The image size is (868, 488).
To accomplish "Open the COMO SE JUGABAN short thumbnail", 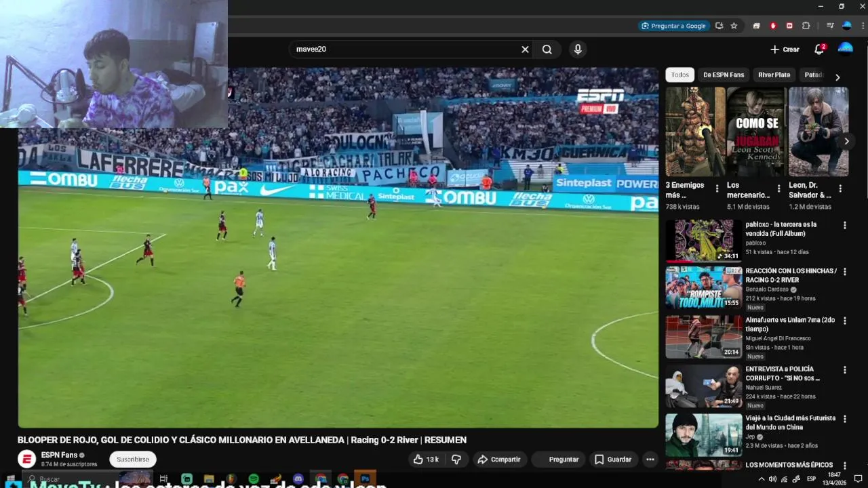I will [x=757, y=131].
